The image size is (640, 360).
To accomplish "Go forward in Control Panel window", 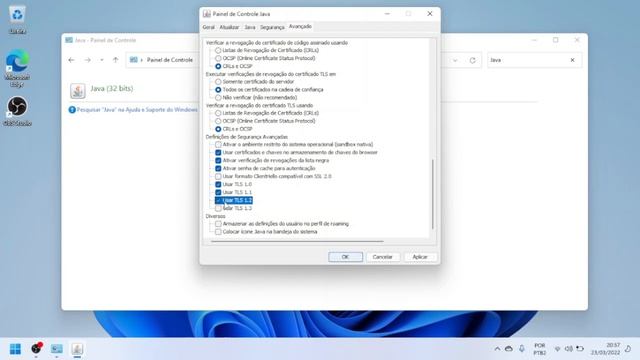I will point(87,60).
